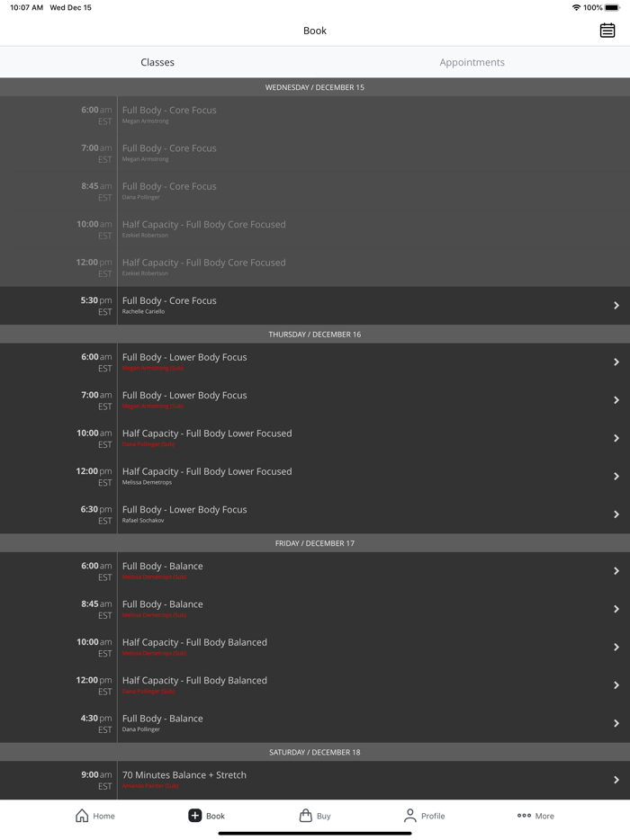Expand Friday 4:30 pm Balance class arrow
Image resolution: width=630 pixels, height=840 pixels.
click(616, 723)
